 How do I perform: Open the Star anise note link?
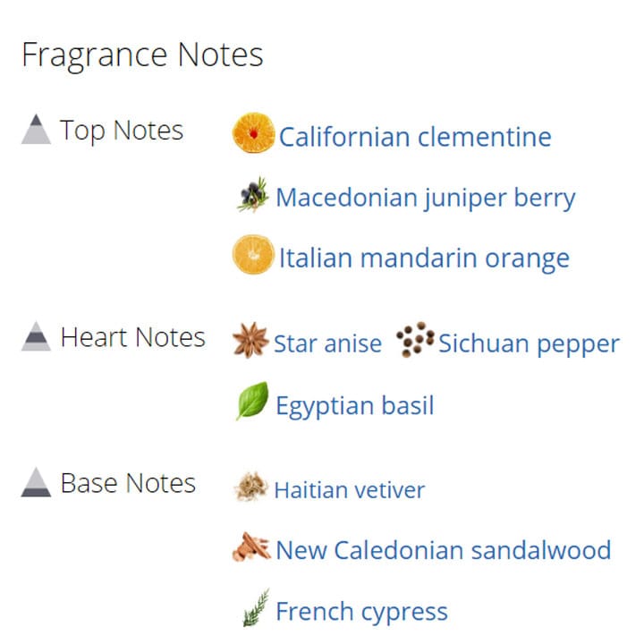[x=327, y=343]
